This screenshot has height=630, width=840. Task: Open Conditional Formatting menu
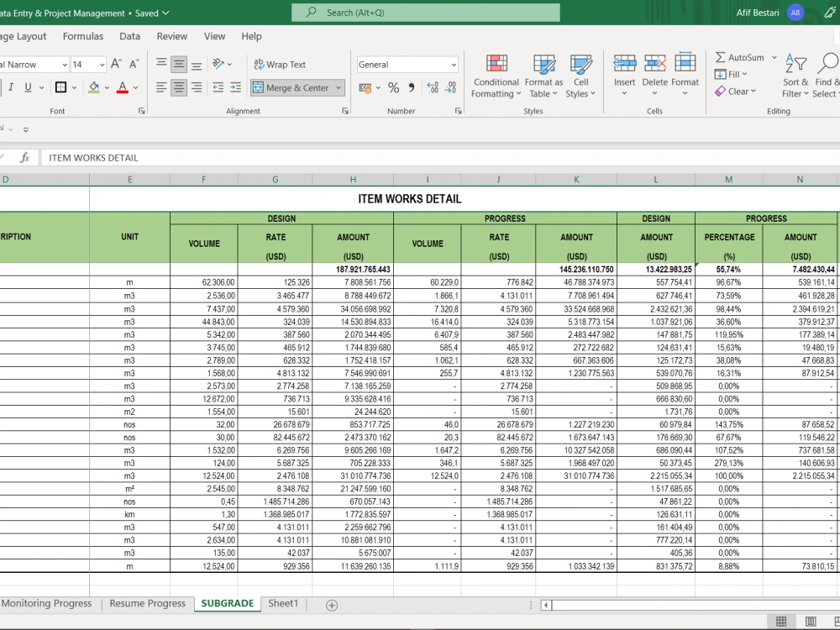click(496, 76)
